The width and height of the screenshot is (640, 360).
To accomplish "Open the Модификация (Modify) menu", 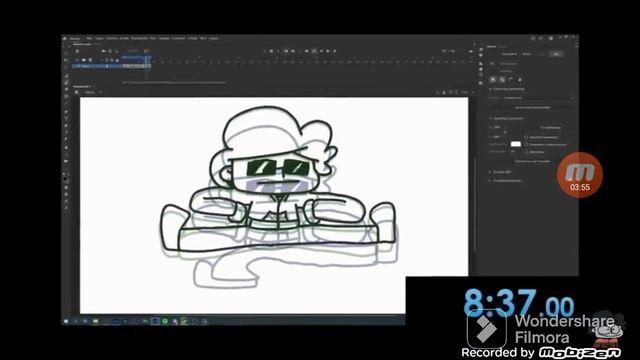I will coord(139,38).
